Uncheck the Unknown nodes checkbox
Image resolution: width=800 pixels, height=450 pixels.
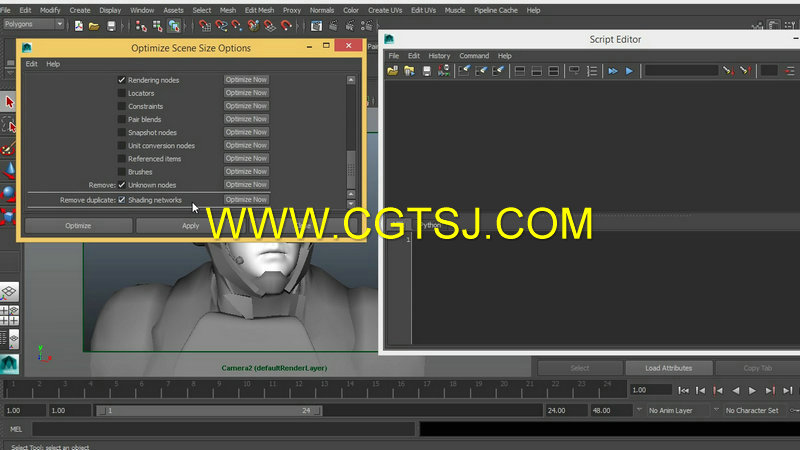pos(121,185)
